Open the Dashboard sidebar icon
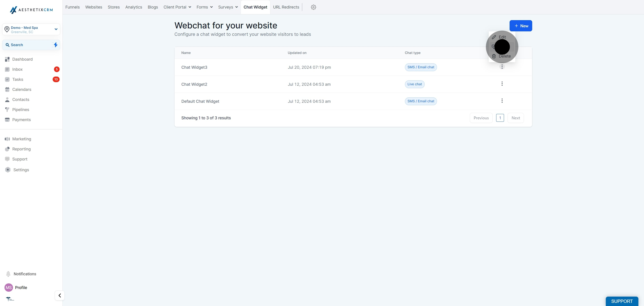Viewport: 644px width, 306px height. (7, 59)
